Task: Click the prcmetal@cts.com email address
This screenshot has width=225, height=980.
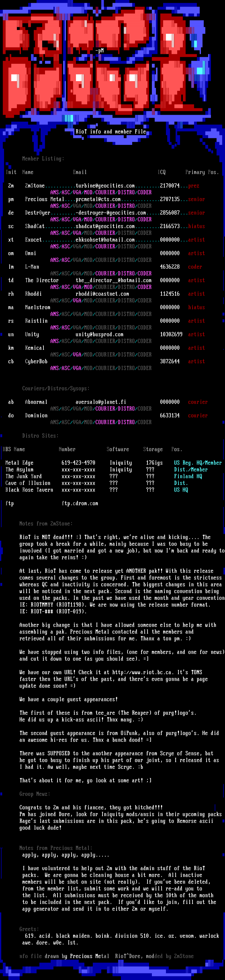Action: pyautogui.click(x=98, y=199)
